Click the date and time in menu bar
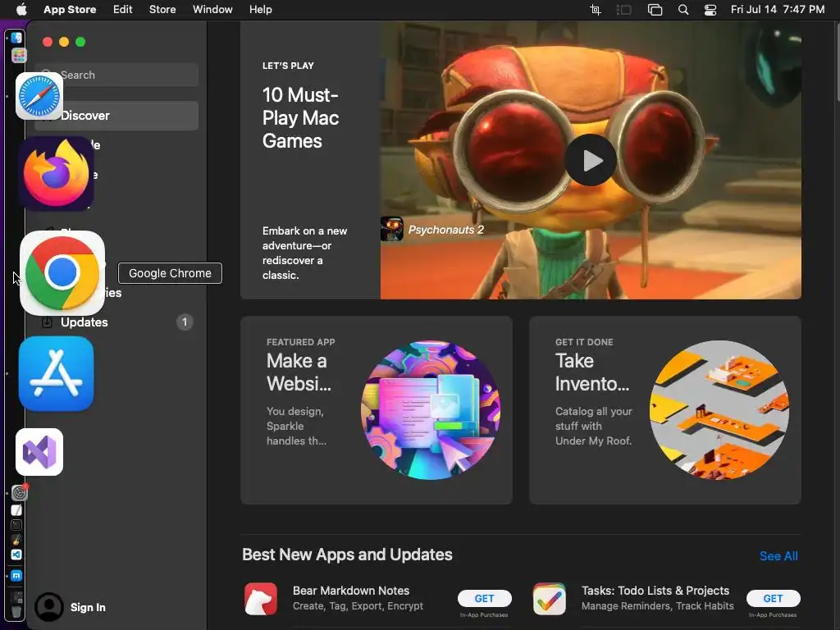Viewport: 840px width, 630px height. tap(778, 9)
